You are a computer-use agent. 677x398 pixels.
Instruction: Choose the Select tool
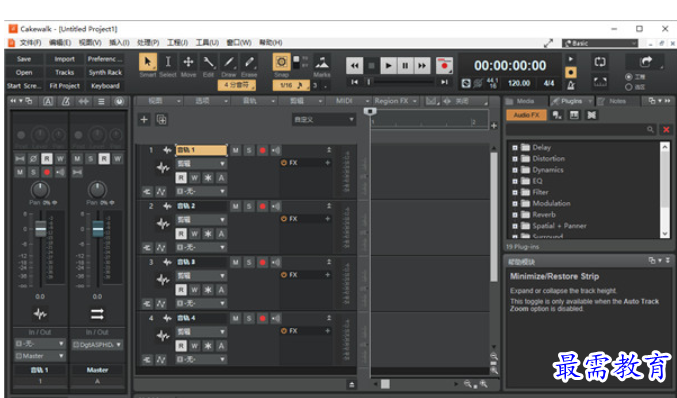pyautogui.click(x=168, y=62)
